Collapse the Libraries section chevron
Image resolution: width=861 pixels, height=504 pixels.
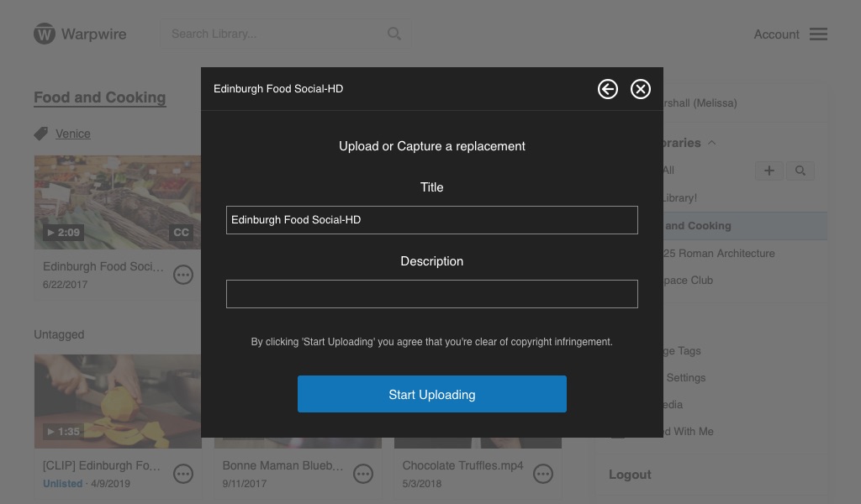click(x=711, y=143)
